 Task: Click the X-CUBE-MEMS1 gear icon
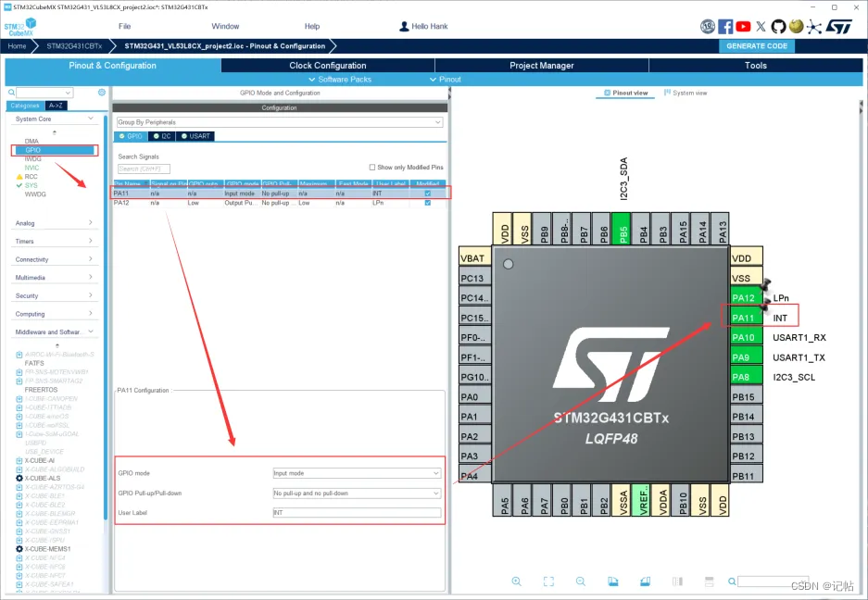click(x=19, y=549)
